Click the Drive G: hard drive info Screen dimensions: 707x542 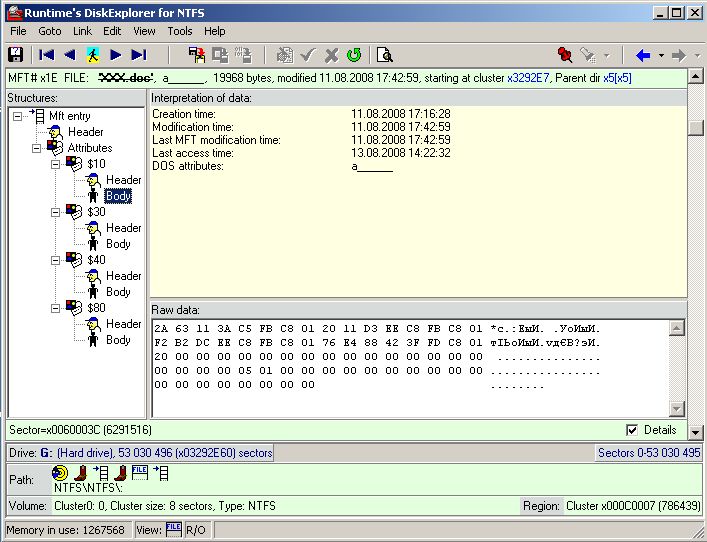pos(140,452)
